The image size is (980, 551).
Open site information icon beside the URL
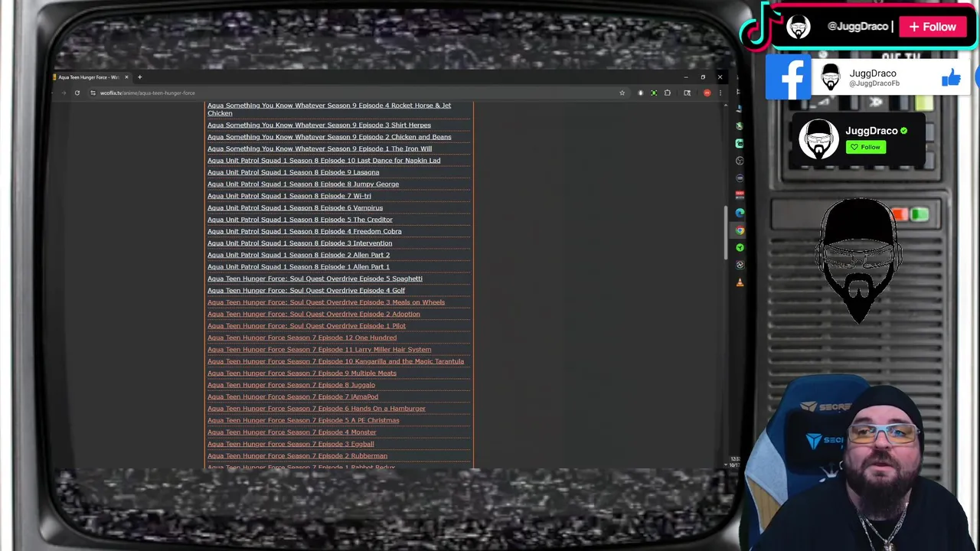(93, 93)
